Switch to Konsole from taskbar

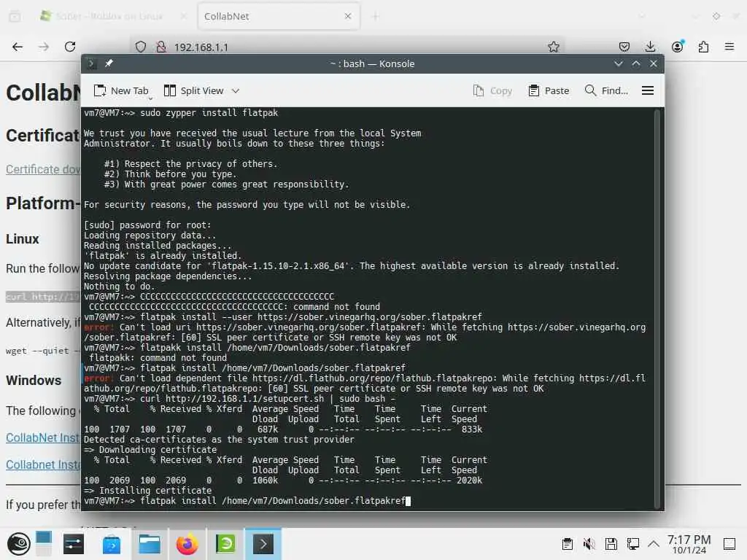click(x=263, y=544)
